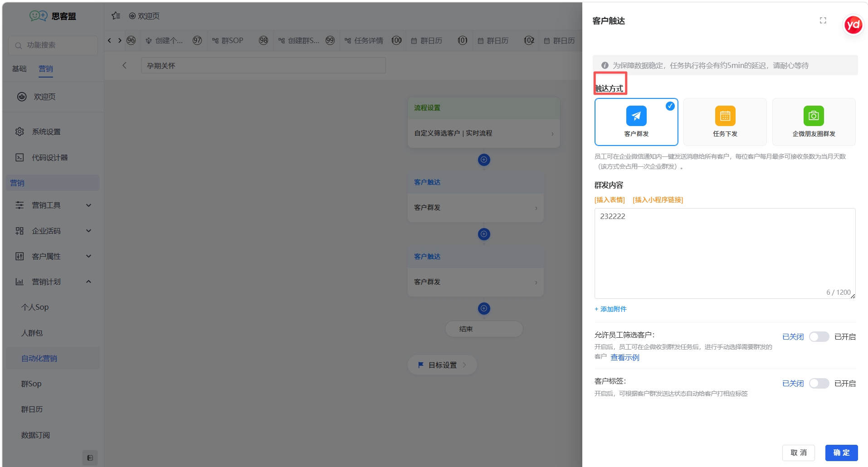Click the 代码设计器 terminal icon
Viewport: 868px width, 467px height.
coord(20,157)
